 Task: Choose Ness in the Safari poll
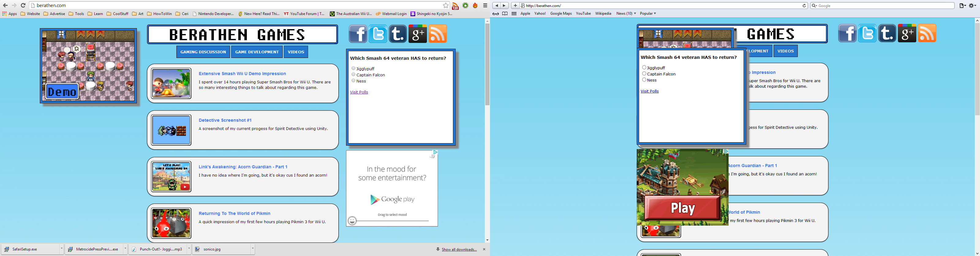pyautogui.click(x=644, y=80)
